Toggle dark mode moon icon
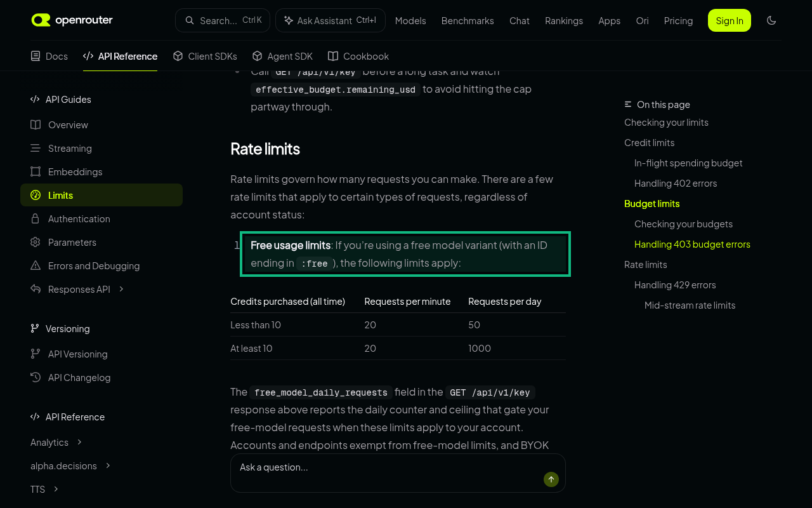Viewport: 812px width, 508px height. [771, 20]
